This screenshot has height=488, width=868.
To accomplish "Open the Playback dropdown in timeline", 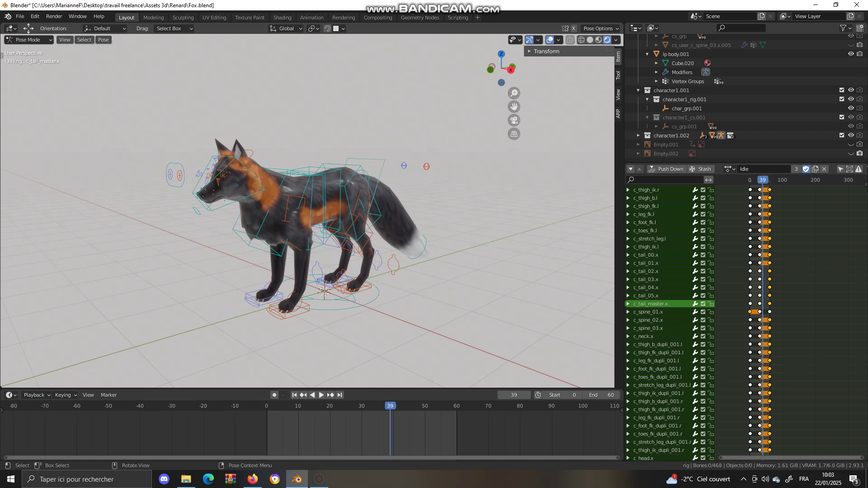I will click(x=36, y=395).
